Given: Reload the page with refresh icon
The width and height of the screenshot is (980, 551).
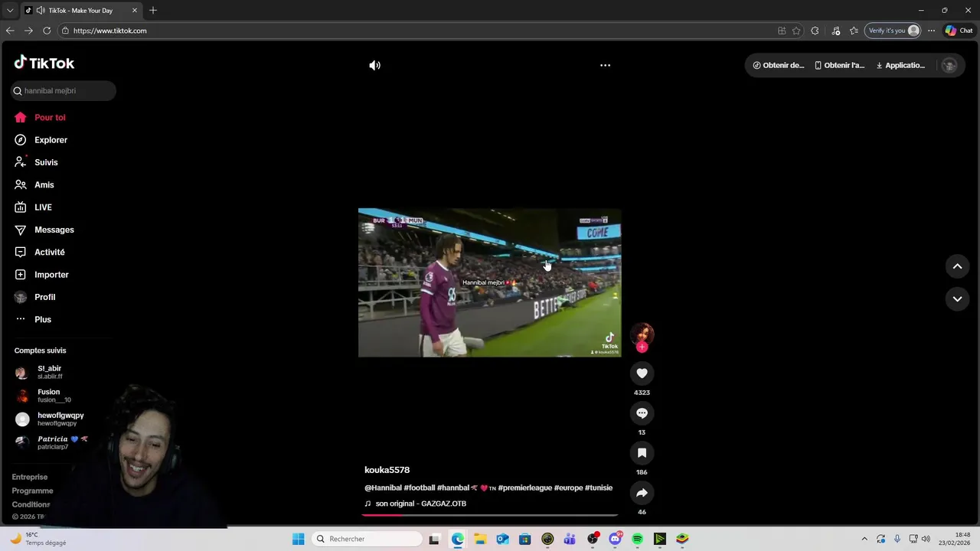Looking at the screenshot, I should [x=47, y=31].
